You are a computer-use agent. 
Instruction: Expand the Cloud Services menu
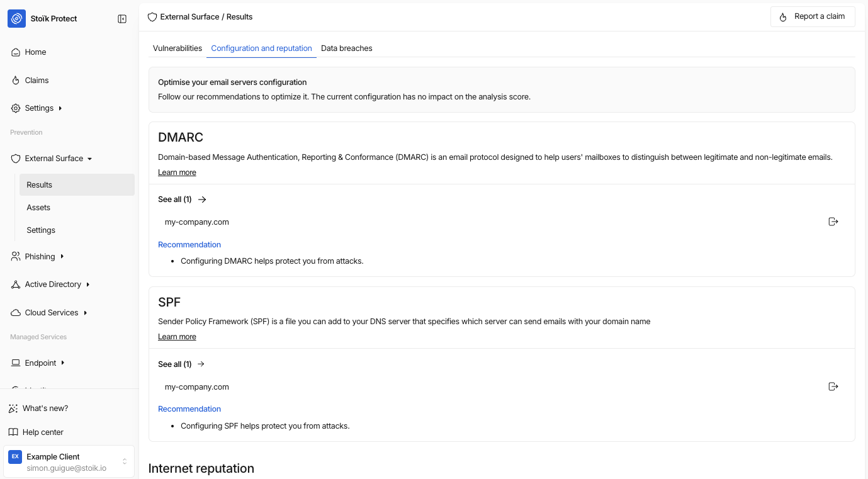tap(85, 313)
